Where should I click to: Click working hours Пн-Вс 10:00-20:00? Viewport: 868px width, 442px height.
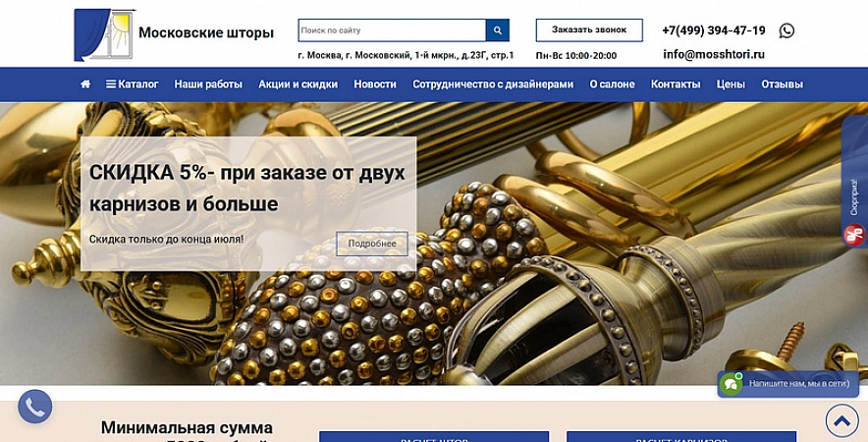576,55
